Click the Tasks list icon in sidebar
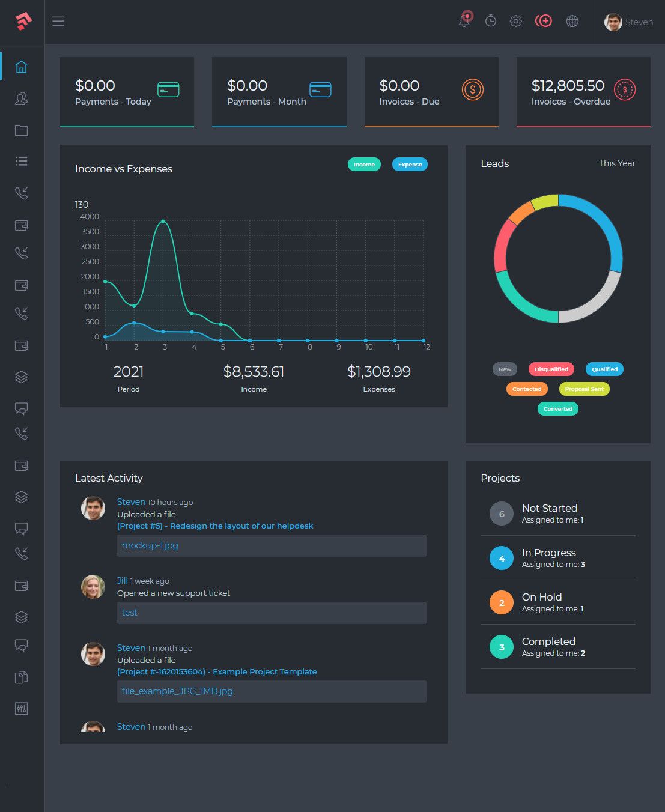This screenshot has width=665, height=812. pyautogui.click(x=21, y=161)
